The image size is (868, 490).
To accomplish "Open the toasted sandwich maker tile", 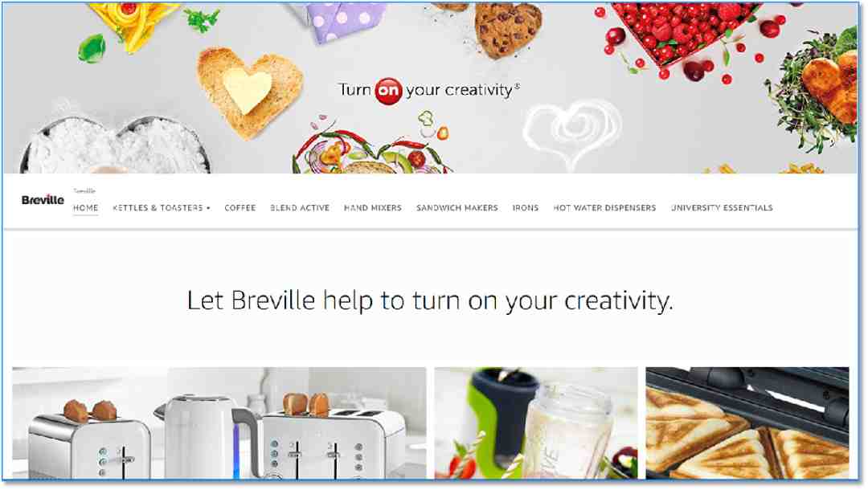I will click(747, 423).
